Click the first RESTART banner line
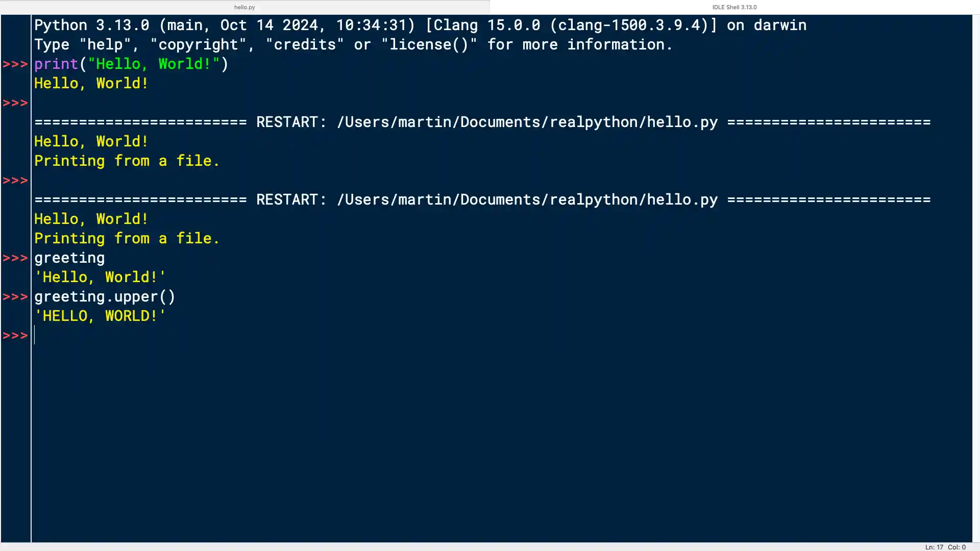This screenshot has width=980, height=551. coord(482,122)
